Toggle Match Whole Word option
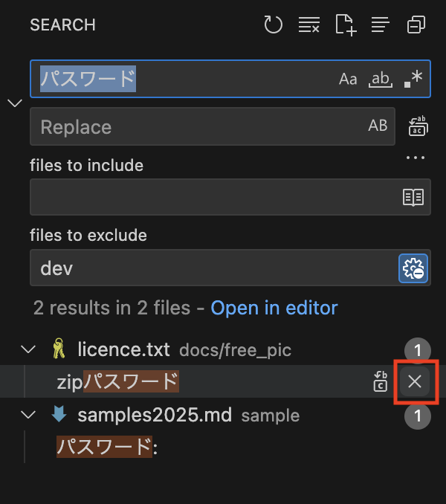This screenshot has width=446, height=504. click(381, 79)
